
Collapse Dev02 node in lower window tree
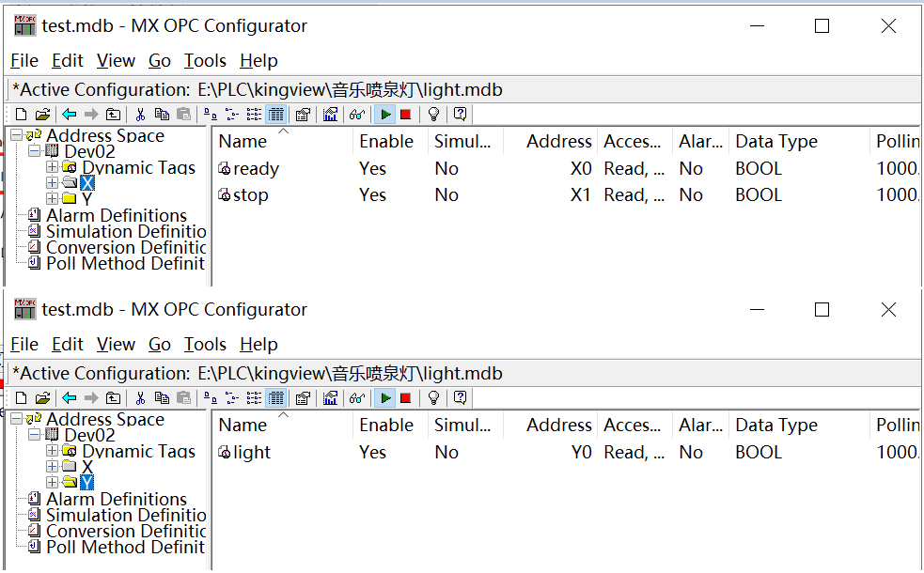click(x=34, y=435)
